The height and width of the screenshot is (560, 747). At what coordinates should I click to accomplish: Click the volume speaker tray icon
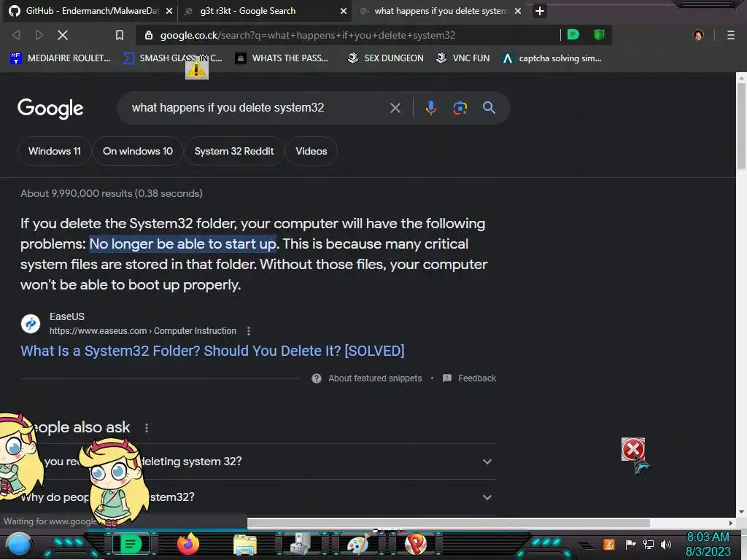(666, 544)
